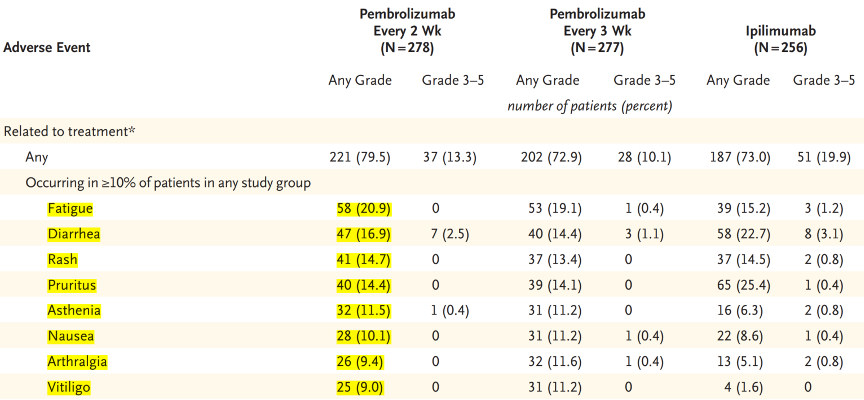Click the Arthralgia row label
Viewport: 864px width, 400px height.
(77, 361)
